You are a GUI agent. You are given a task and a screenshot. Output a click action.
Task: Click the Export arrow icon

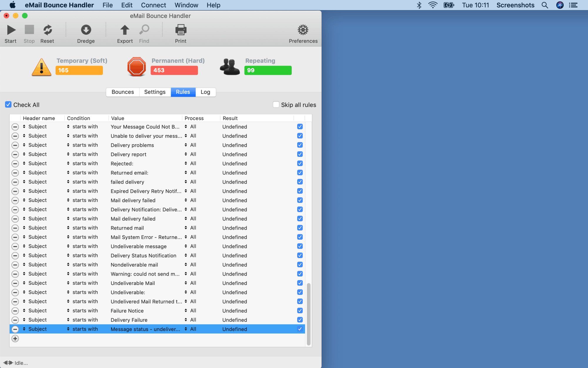pyautogui.click(x=125, y=30)
